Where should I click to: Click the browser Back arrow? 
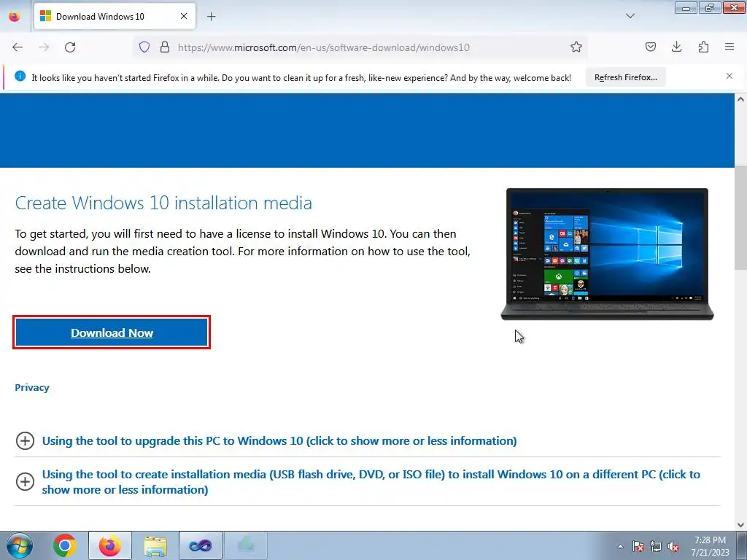pyautogui.click(x=18, y=47)
